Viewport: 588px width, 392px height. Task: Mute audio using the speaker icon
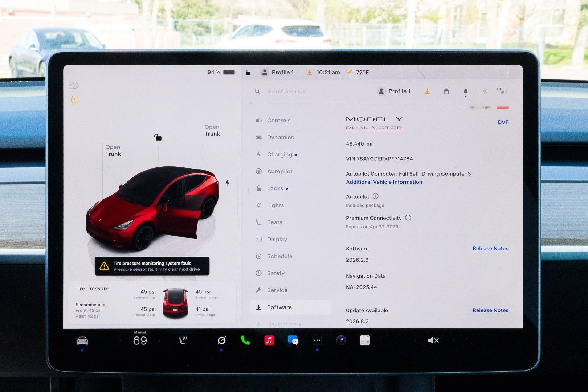[x=433, y=340]
